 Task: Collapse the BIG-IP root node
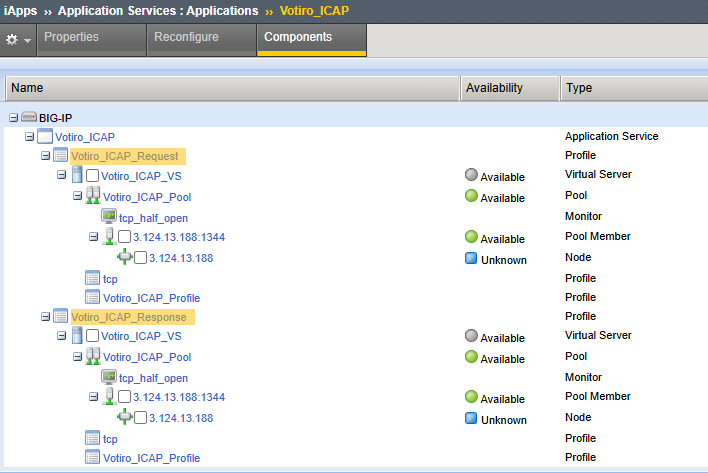tap(14, 118)
